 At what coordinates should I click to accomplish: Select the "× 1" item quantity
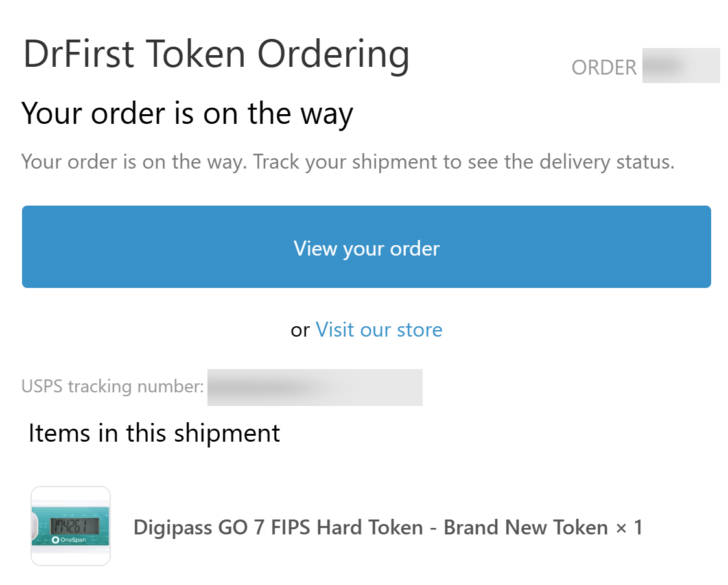(629, 527)
